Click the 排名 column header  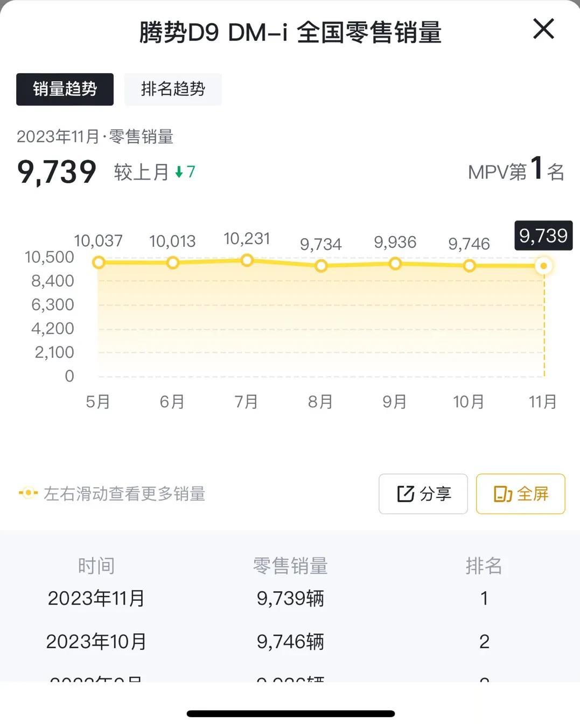(484, 566)
